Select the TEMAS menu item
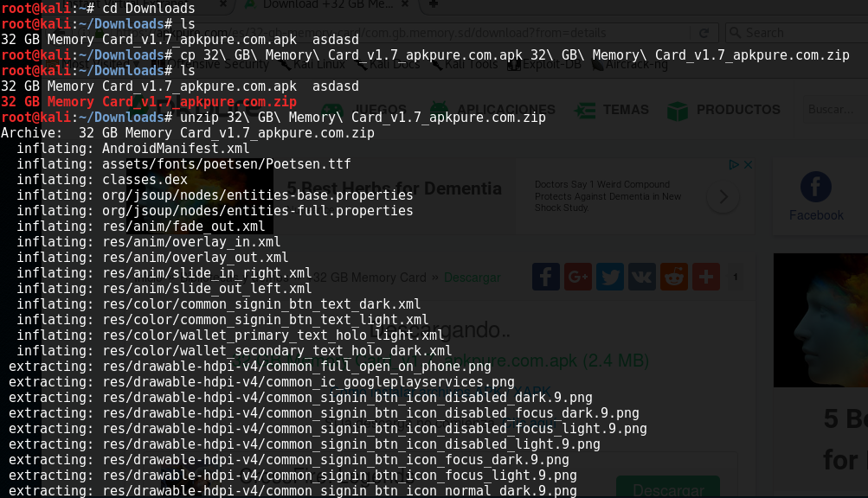Screen dimensions: 868x498 pos(626,111)
